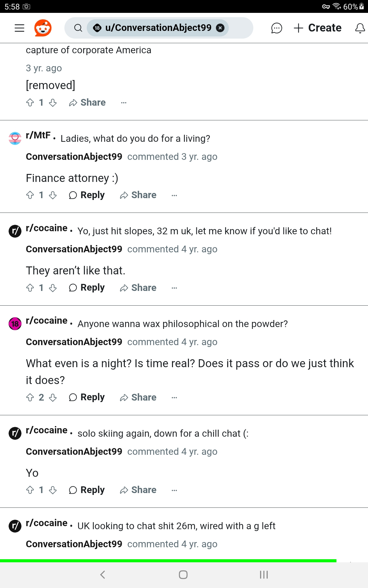Open overflow menu on "Finance attorney" comment
368x588 pixels.
(x=174, y=195)
